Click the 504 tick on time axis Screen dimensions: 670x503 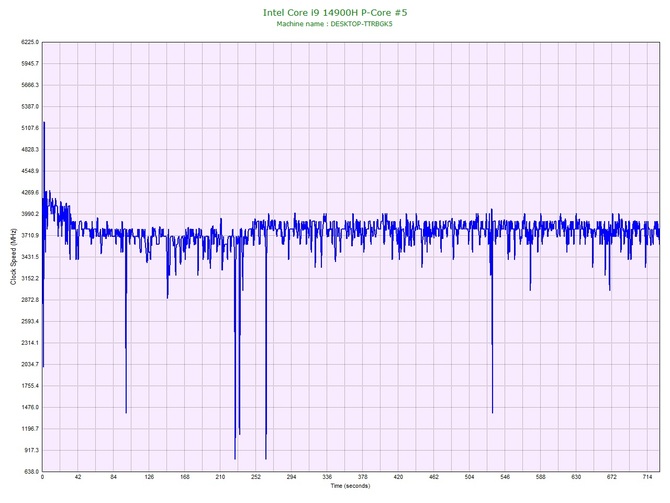pyautogui.click(x=470, y=477)
